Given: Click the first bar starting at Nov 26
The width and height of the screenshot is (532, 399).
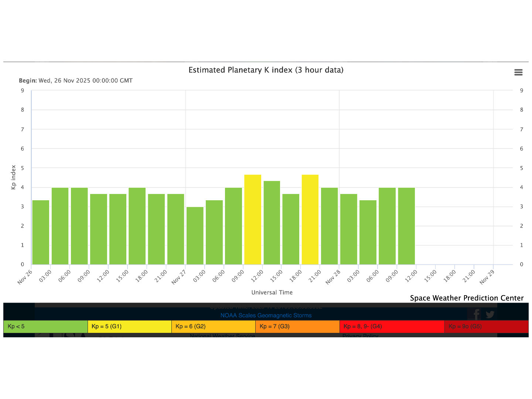Looking at the screenshot, I should coord(41,232).
